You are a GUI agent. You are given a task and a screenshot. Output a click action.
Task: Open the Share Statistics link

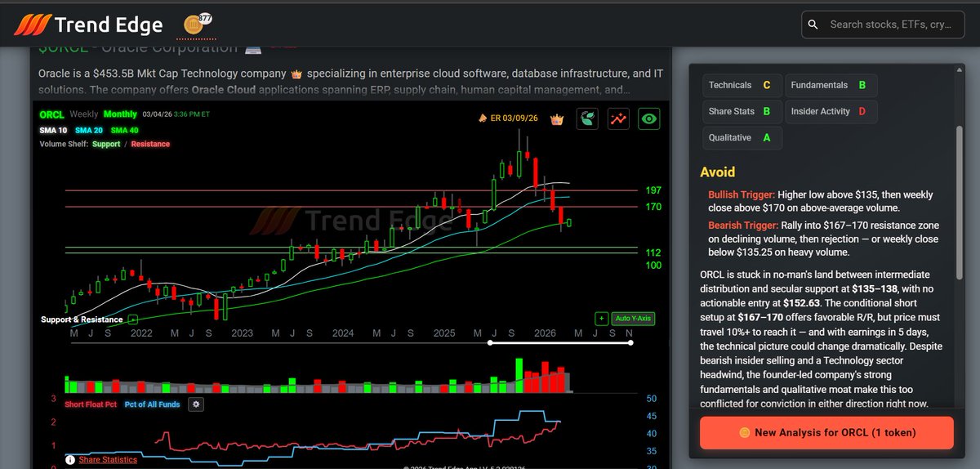coord(108,460)
